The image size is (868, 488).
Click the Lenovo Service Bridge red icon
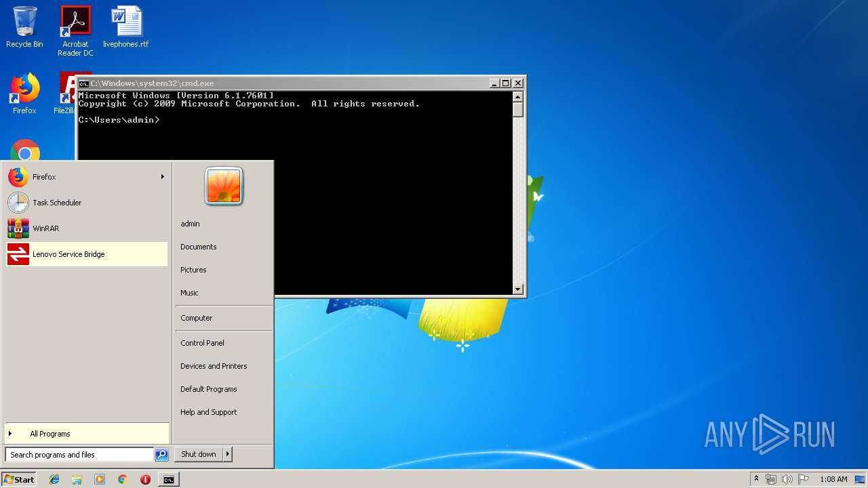(18, 254)
